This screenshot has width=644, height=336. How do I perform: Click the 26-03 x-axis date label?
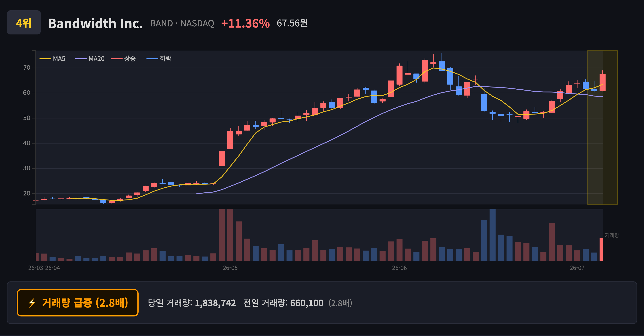click(35, 268)
